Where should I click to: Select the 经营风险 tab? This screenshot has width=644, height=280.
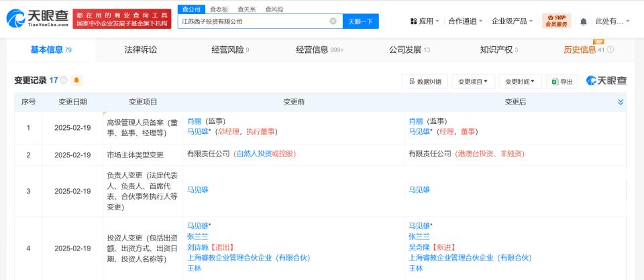point(230,50)
